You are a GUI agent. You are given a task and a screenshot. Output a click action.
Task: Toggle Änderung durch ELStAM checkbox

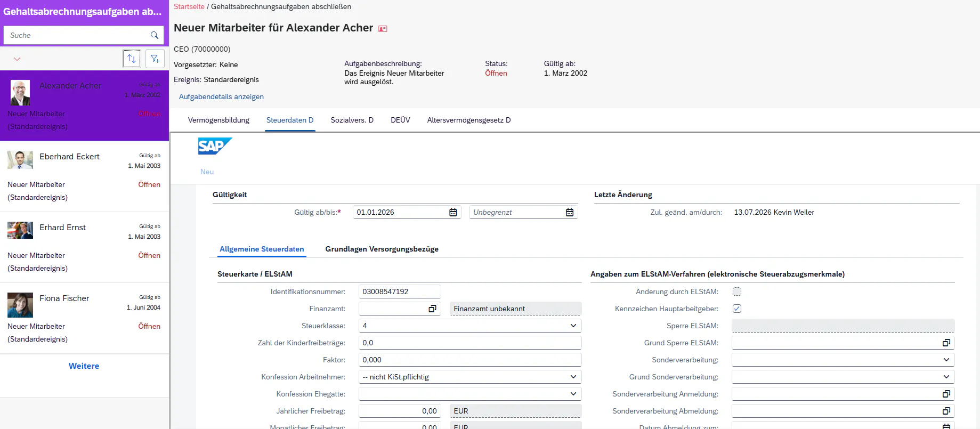click(x=737, y=292)
